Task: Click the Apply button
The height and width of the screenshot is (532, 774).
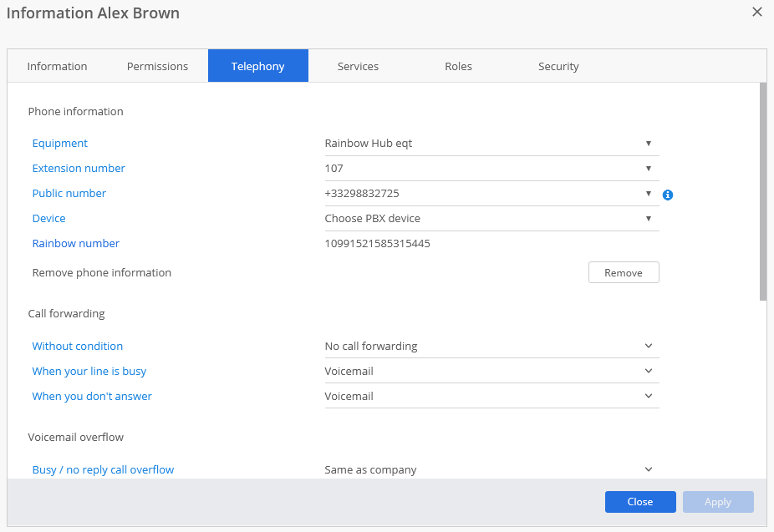Action: click(x=718, y=502)
